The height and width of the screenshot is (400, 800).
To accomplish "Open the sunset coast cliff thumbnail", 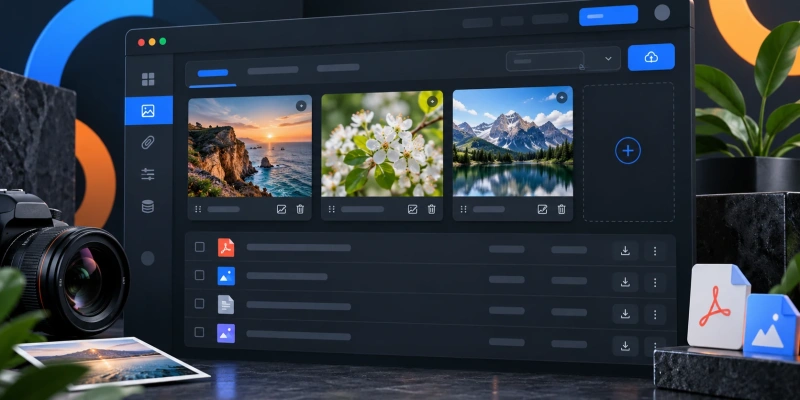I will [250, 147].
